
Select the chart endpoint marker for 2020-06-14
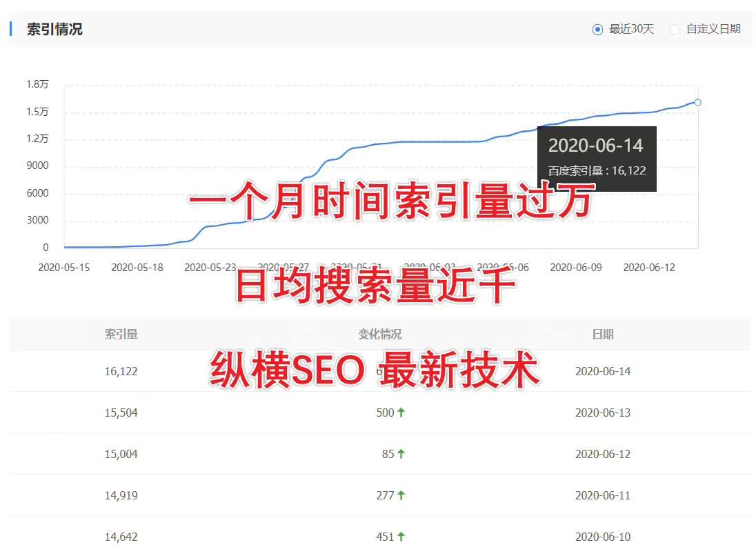tap(697, 102)
